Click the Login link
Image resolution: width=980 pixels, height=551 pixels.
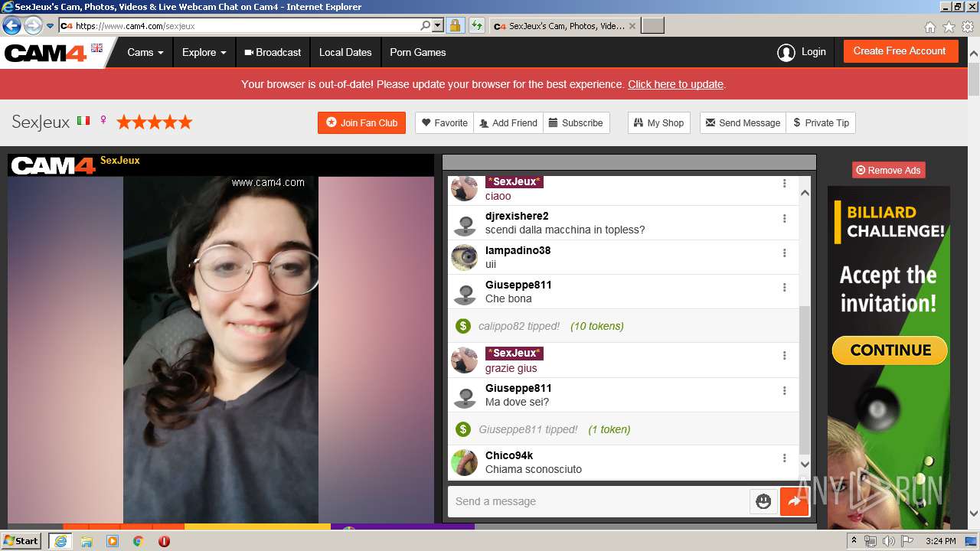click(813, 51)
